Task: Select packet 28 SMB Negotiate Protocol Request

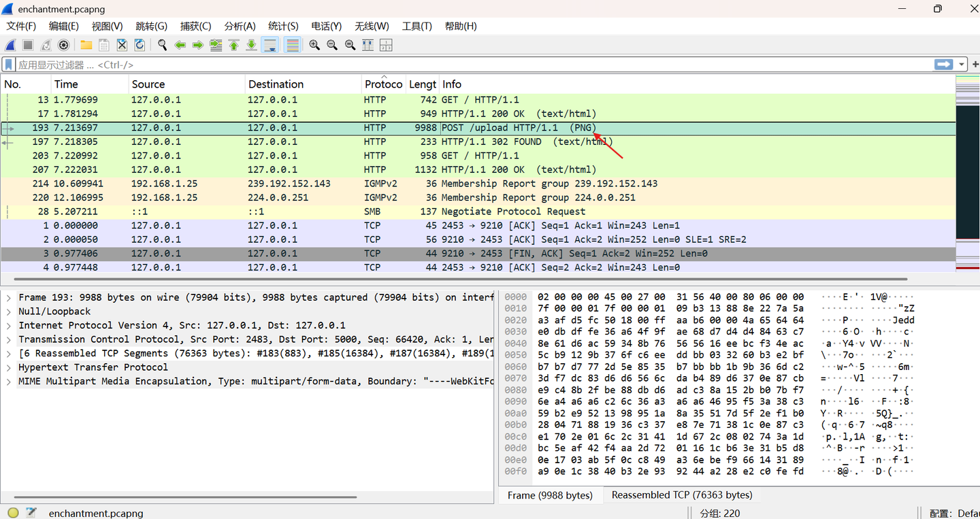Action: (x=478, y=212)
